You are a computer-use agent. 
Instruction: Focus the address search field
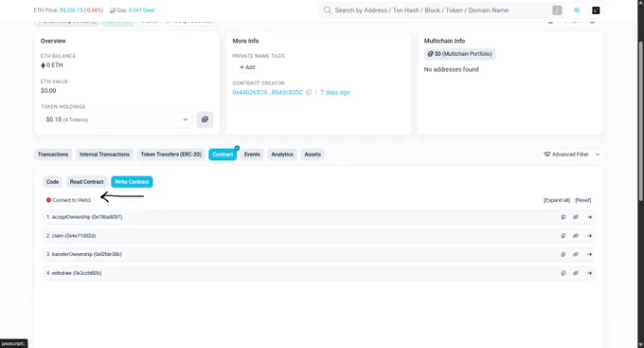point(441,10)
